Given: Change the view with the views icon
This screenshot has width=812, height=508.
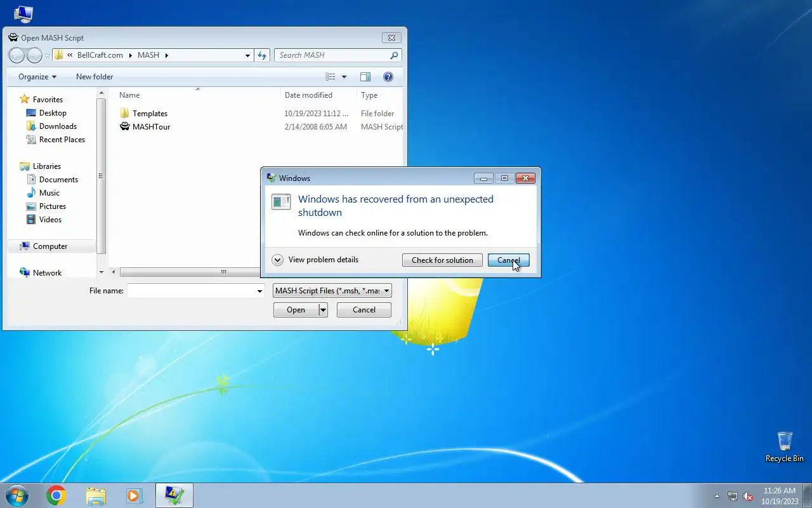Looking at the screenshot, I should pos(331,77).
